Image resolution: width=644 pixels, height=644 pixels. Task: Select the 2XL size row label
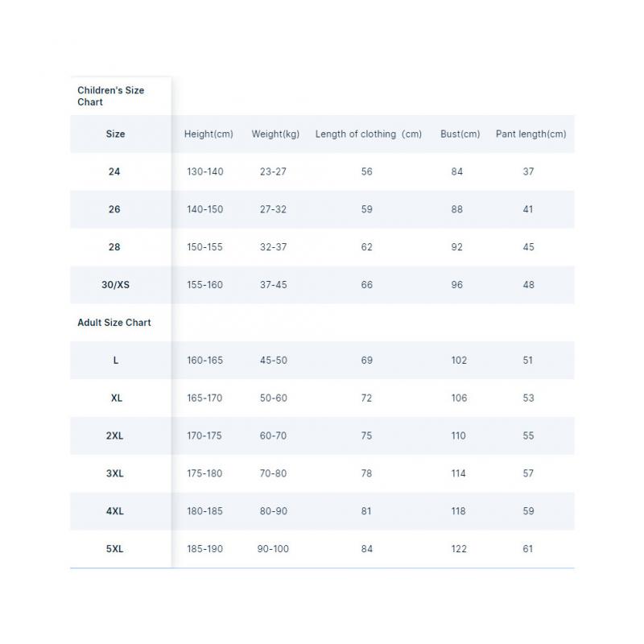[x=115, y=436]
